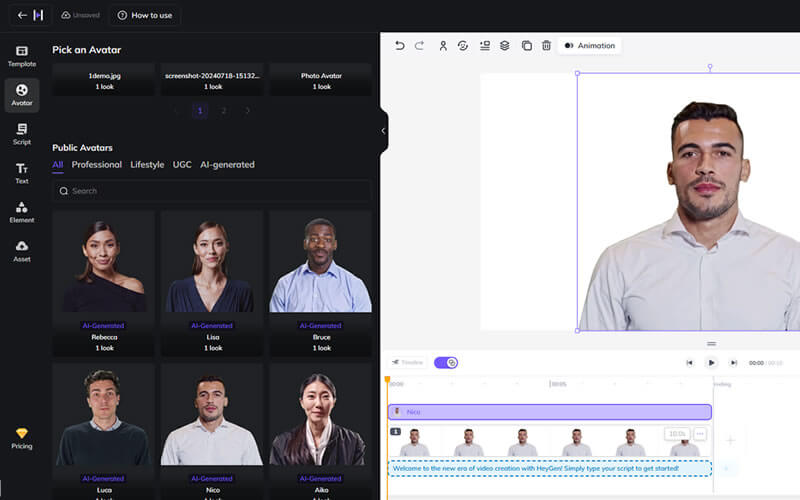The image size is (800, 500).
Task: Switch to the UGC tab
Action: tap(182, 165)
